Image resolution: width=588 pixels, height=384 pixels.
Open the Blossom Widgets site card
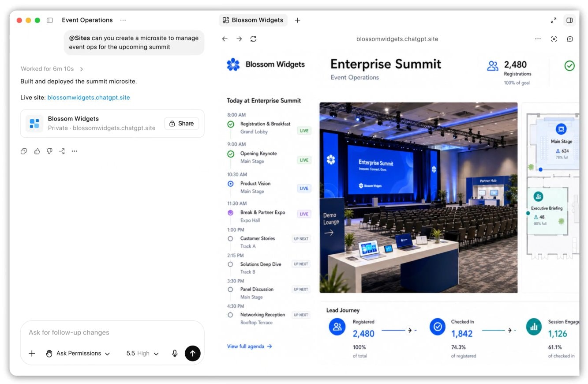click(x=112, y=124)
